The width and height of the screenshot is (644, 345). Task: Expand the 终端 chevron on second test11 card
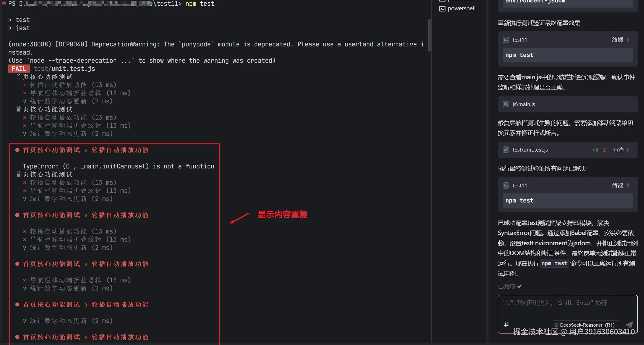click(628, 186)
